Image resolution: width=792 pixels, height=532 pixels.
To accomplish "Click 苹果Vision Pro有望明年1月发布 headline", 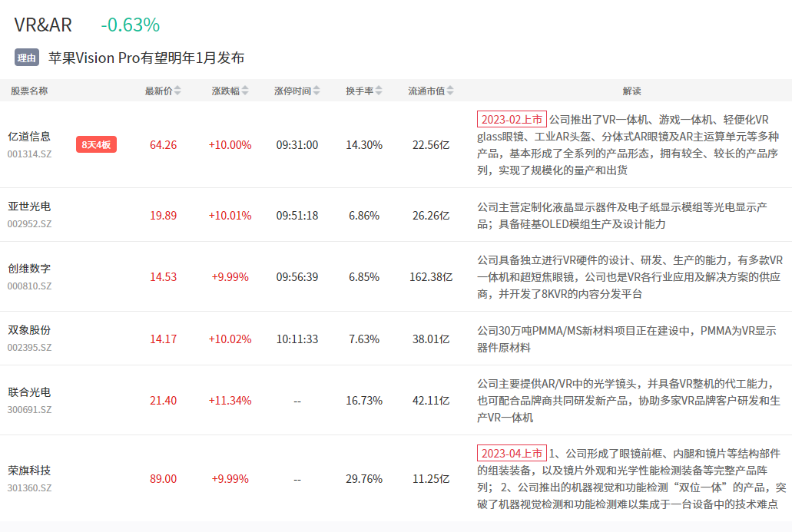I will pos(147,58).
